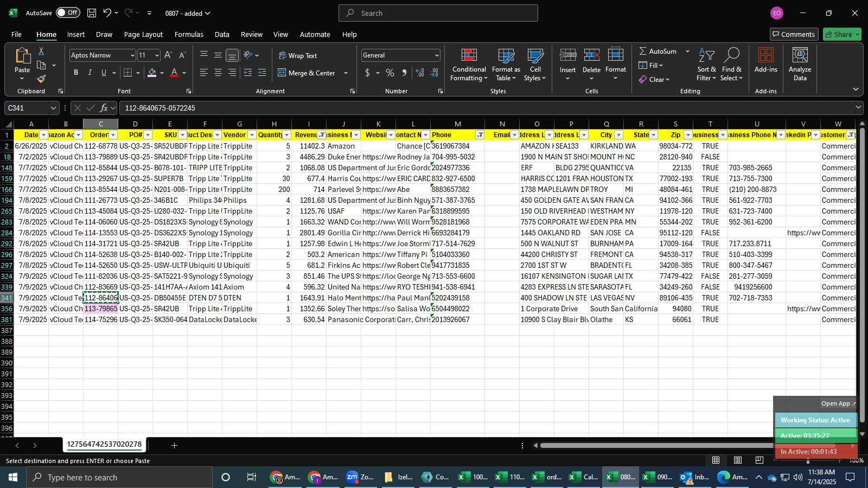
Task: Click the Clear button in Editing
Action: click(654, 79)
